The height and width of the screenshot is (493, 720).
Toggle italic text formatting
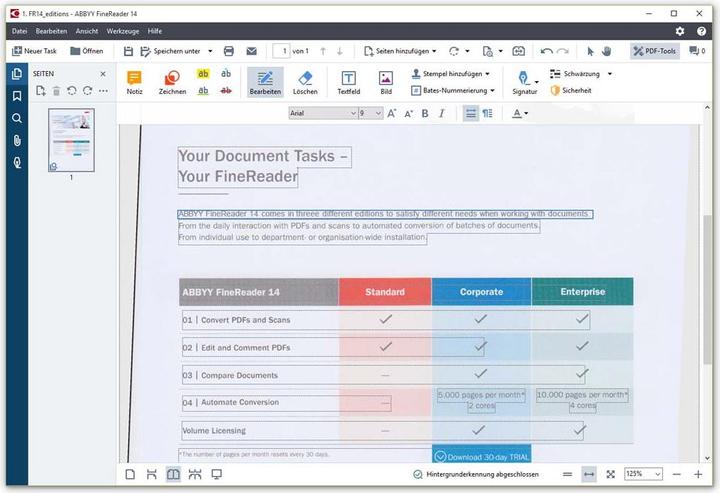click(441, 113)
